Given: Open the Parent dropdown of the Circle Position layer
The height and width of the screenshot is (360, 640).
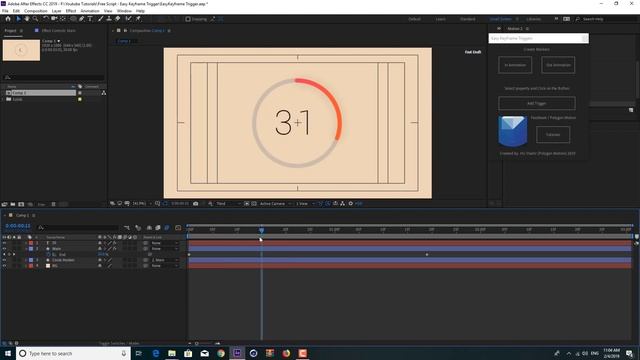Looking at the screenshot, I should [x=165, y=260].
